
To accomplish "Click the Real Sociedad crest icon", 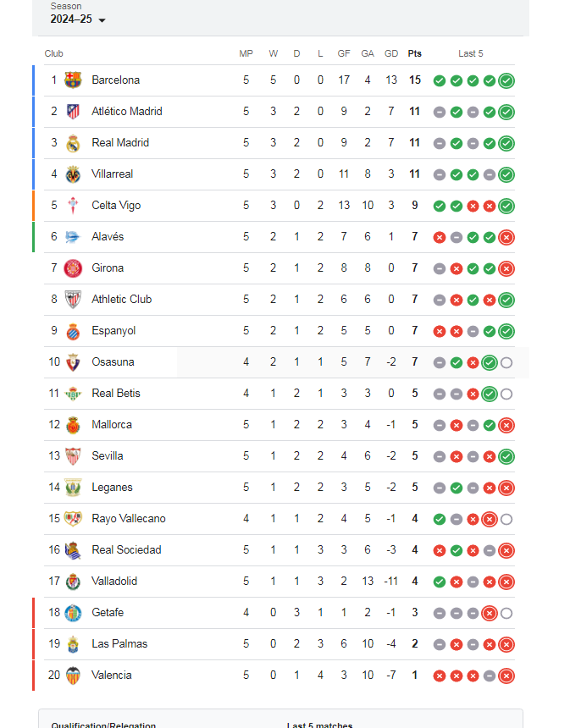I will [x=73, y=550].
